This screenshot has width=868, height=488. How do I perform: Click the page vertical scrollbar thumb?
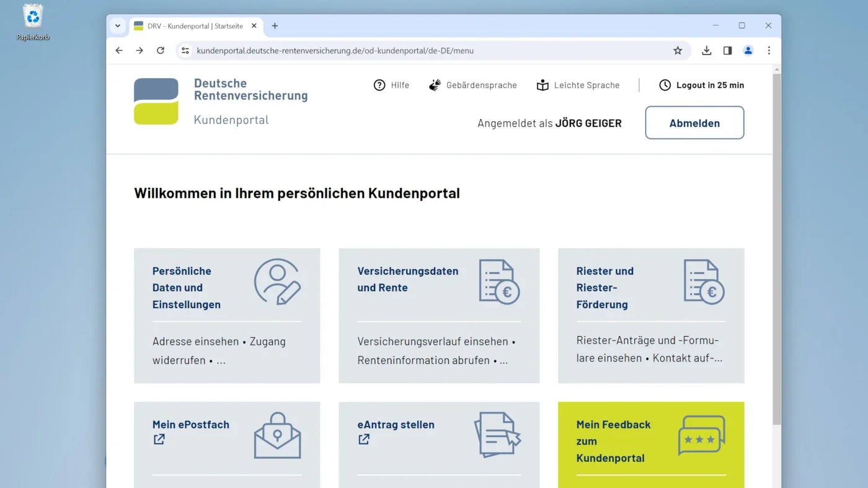coord(777,249)
